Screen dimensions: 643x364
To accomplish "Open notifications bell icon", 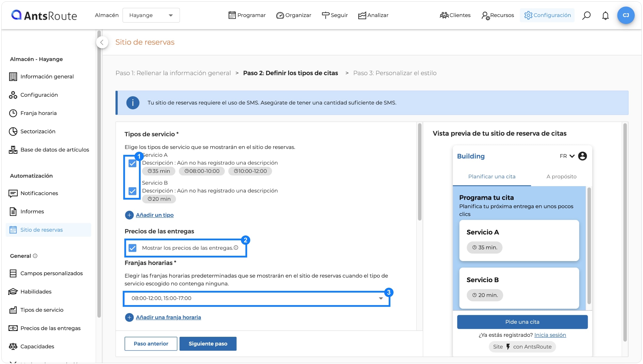I will click(605, 15).
